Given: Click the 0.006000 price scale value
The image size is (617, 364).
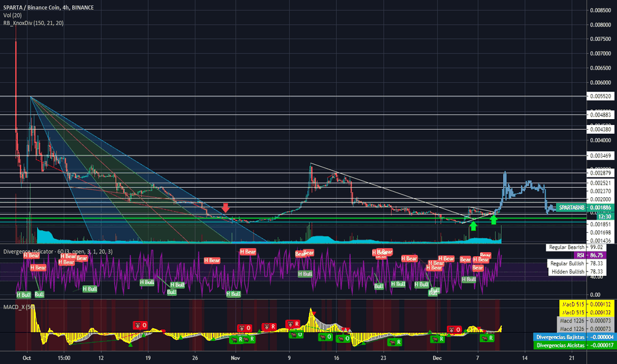Looking at the screenshot, I should (x=600, y=83).
